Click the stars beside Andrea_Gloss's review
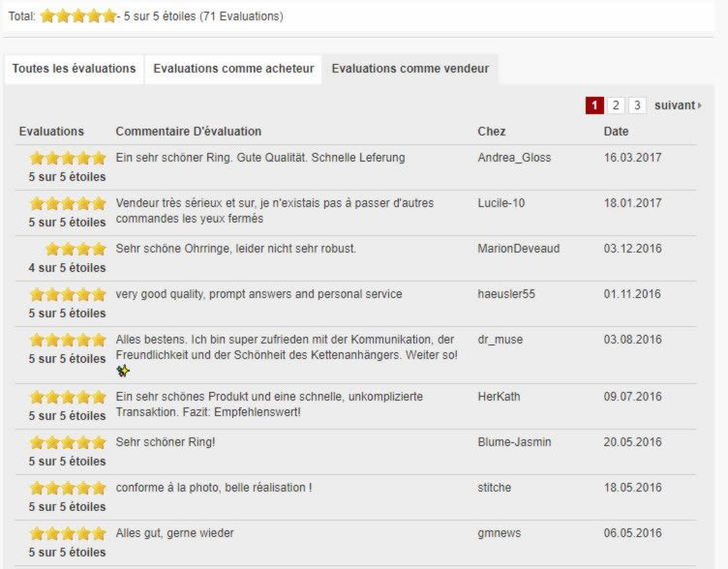Screen dimensions: 728x569 coord(67,158)
